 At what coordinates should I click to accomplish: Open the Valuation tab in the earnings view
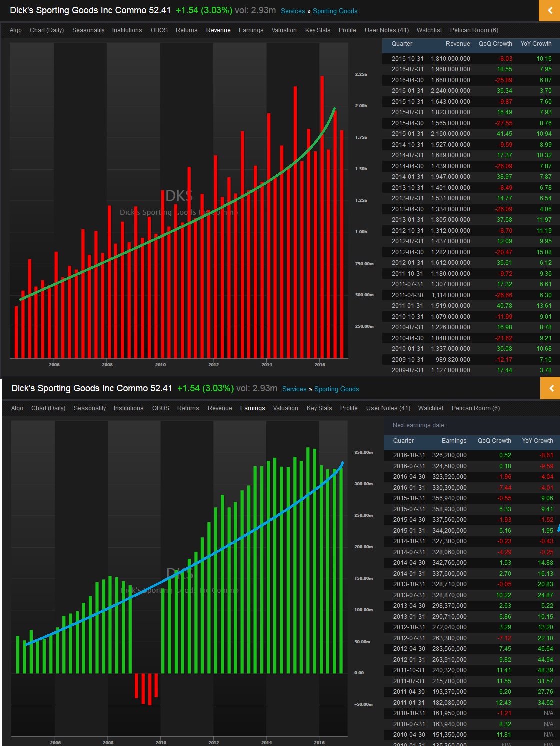286,408
